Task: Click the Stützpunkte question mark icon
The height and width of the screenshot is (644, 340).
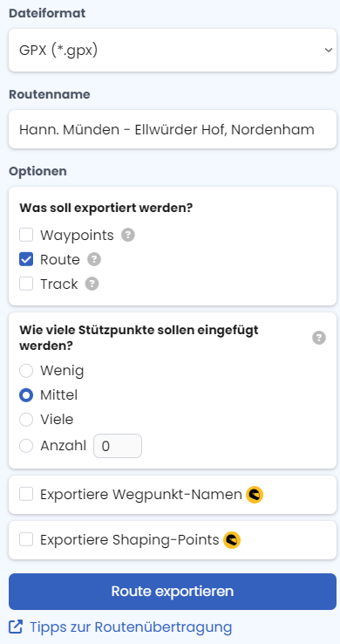Action: (319, 338)
